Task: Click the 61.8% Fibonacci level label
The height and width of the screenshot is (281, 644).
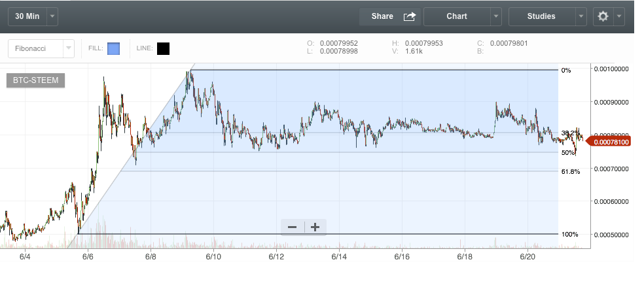Action: coord(571,171)
